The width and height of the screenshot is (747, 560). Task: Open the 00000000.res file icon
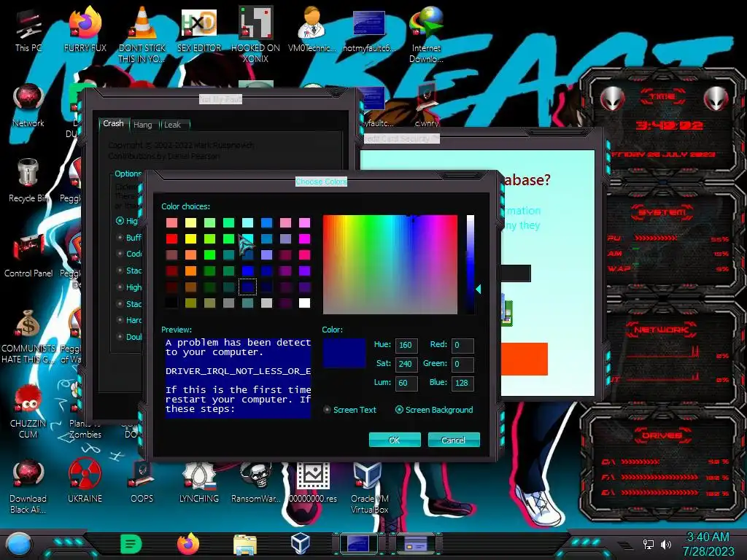[313, 480]
